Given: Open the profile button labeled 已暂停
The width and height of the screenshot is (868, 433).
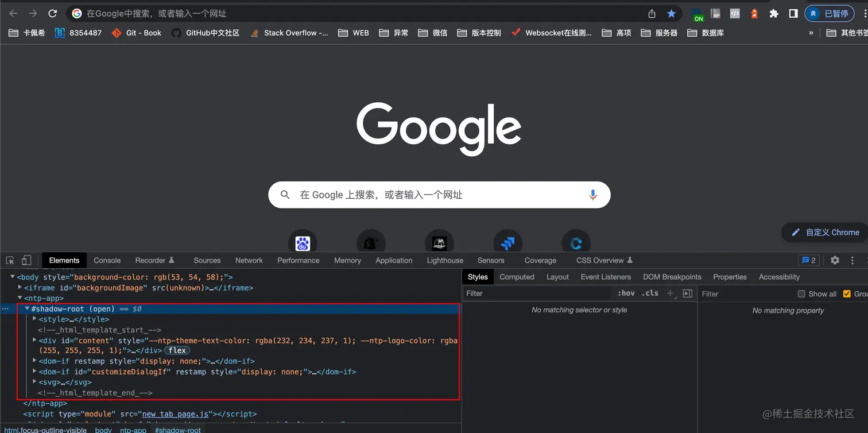Looking at the screenshot, I should click(x=830, y=13).
